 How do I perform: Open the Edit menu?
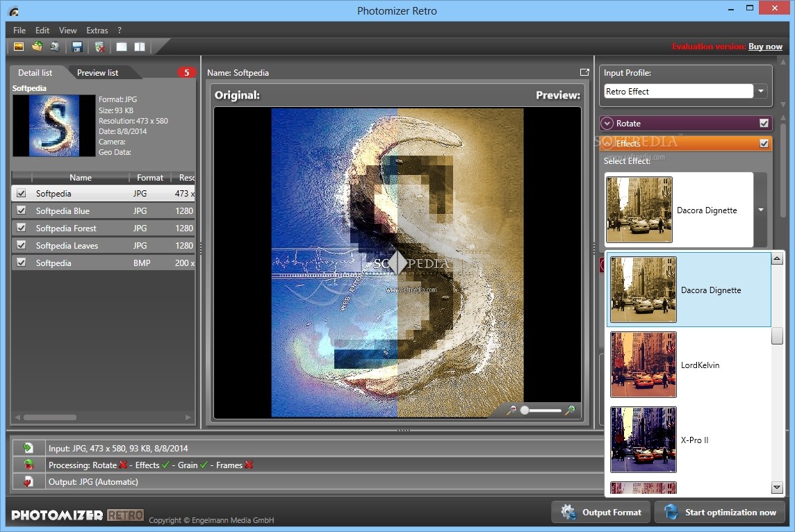tap(42, 31)
